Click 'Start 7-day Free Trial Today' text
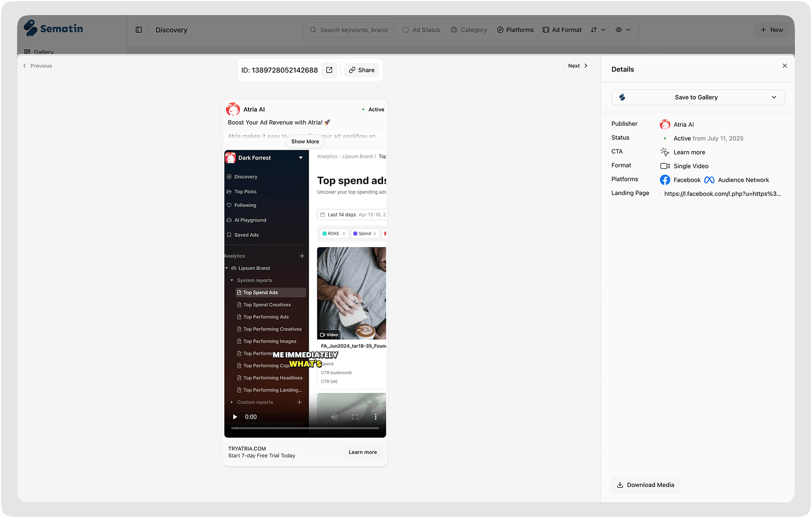Viewport: 812px width, 518px height. tap(262, 456)
